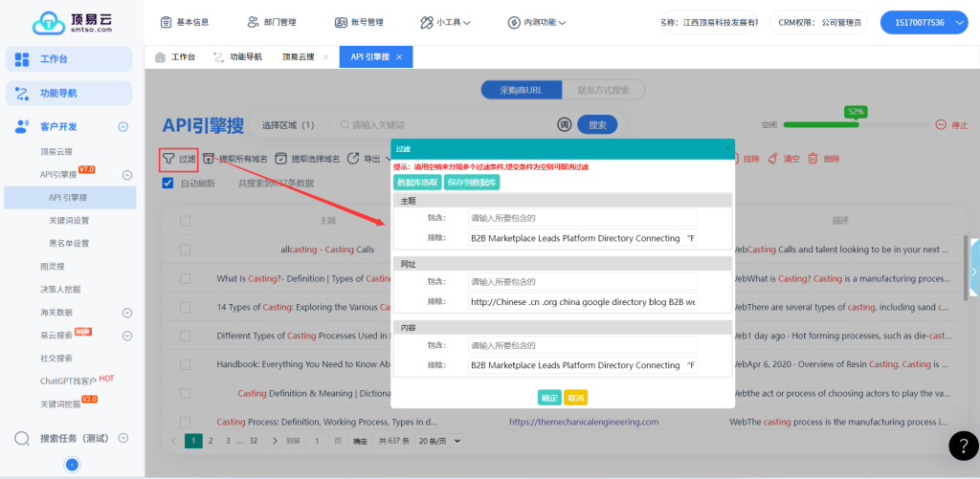
Task: Open 关键词设置 in the sidebar
Action: click(x=69, y=221)
